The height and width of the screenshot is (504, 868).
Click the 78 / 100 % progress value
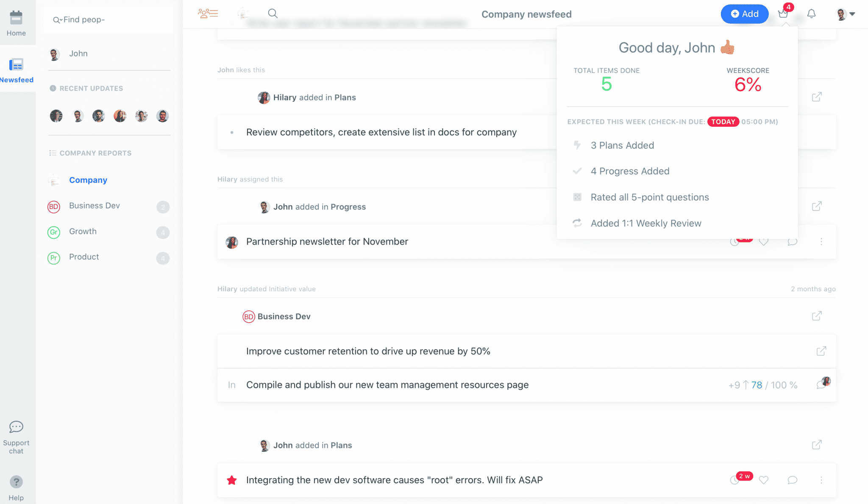tap(774, 385)
